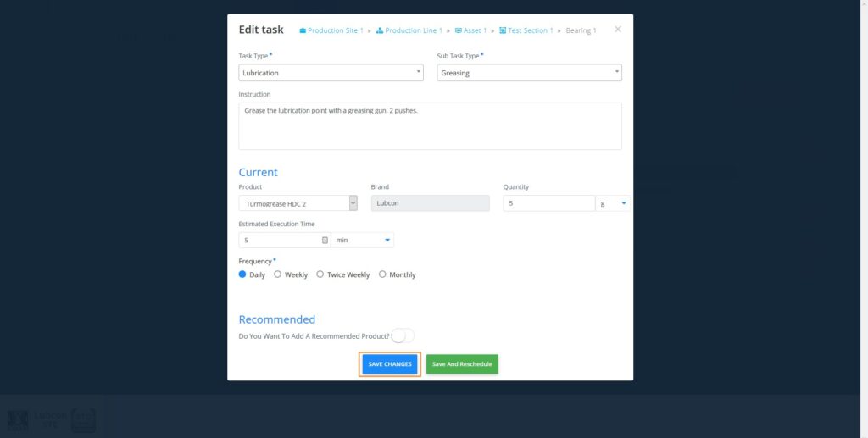Click the Test Section 1 breadcrumb icon
The height and width of the screenshot is (438, 868).
click(x=503, y=30)
